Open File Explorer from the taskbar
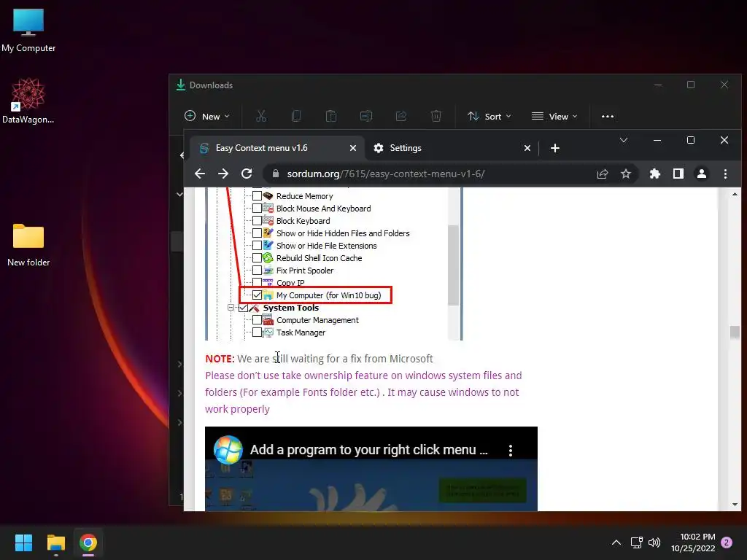 tap(55, 542)
